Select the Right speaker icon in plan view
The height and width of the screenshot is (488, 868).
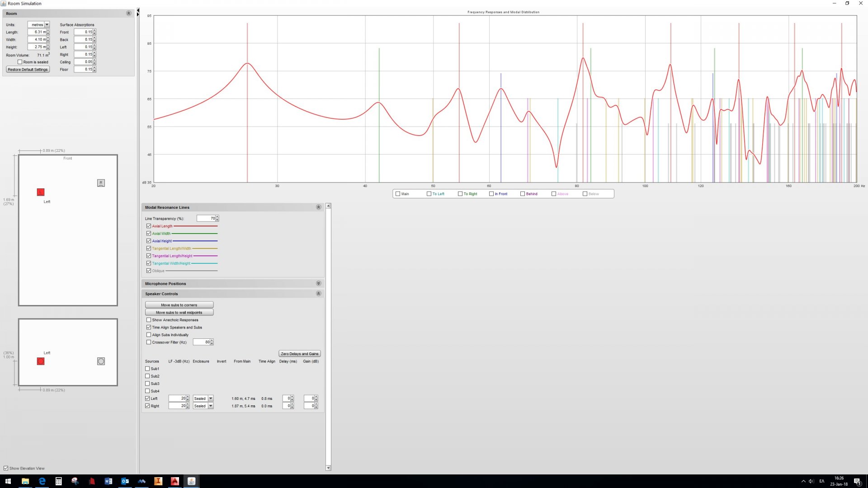pos(101,183)
